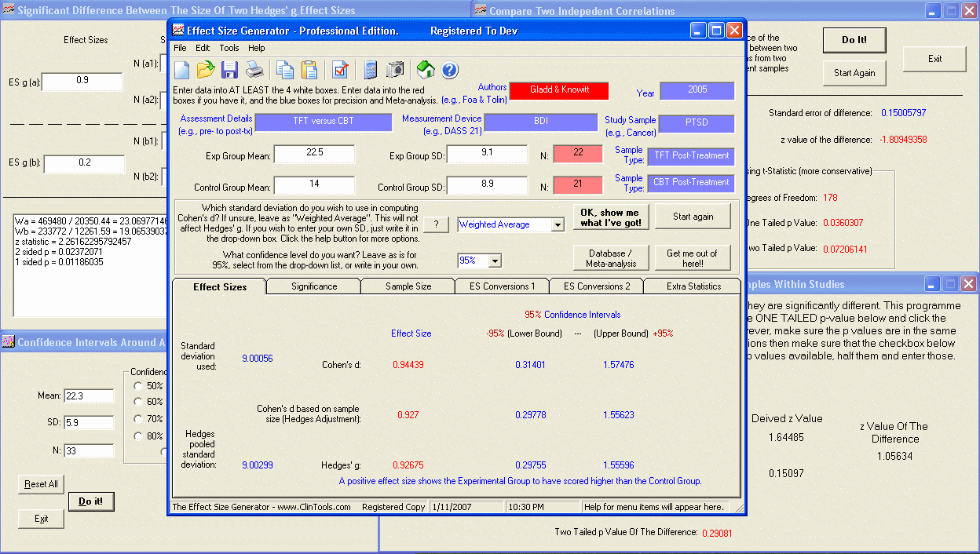Print results using the printer icon
The height and width of the screenshot is (554, 980).
(254, 70)
